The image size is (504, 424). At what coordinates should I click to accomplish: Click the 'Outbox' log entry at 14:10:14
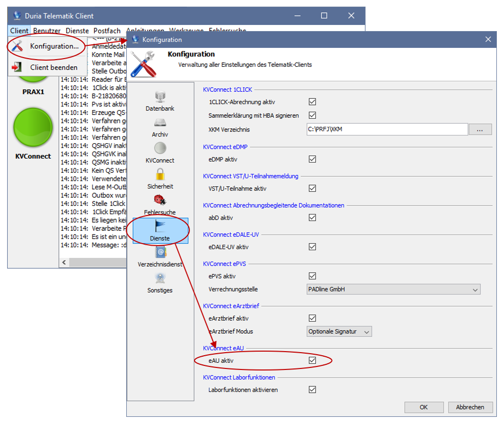click(x=93, y=195)
